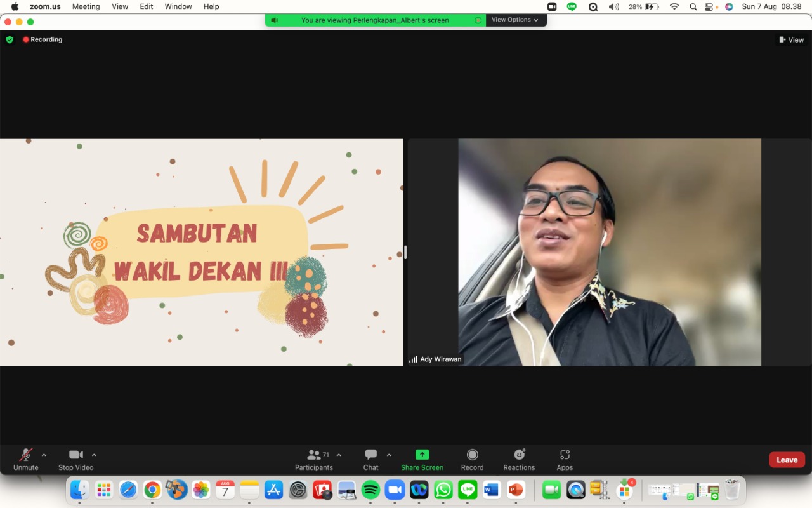
Task: Open Calendar from the dock
Action: (225, 490)
